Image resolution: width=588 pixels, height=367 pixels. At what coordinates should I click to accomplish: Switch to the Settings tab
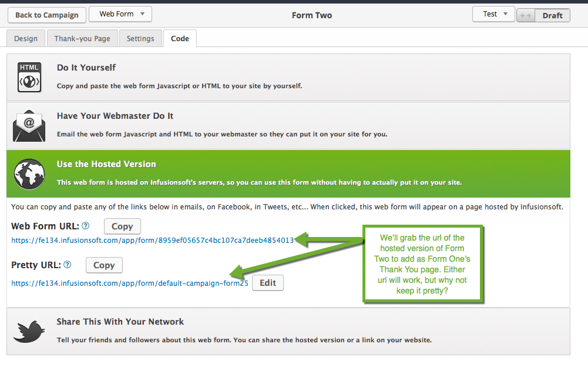[140, 38]
